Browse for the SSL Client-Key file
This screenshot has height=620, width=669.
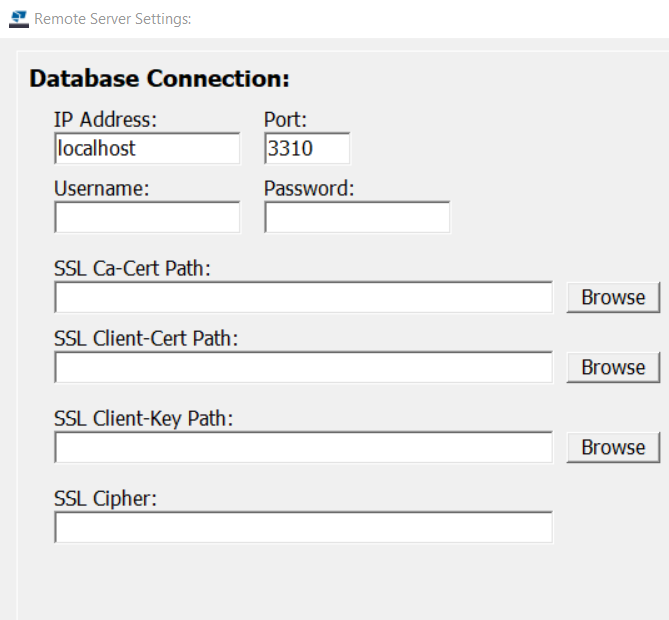tap(613, 447)
